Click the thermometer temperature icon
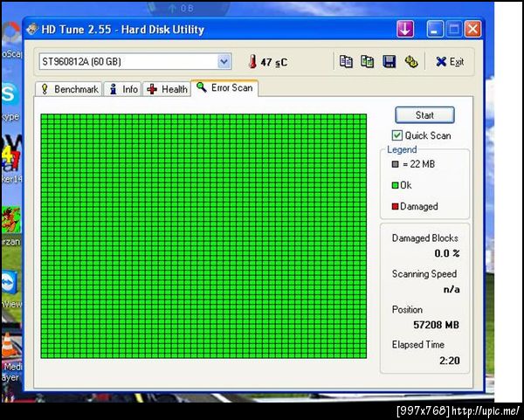The width and height of the screenshot is (524, 420). tap(252, 62)
